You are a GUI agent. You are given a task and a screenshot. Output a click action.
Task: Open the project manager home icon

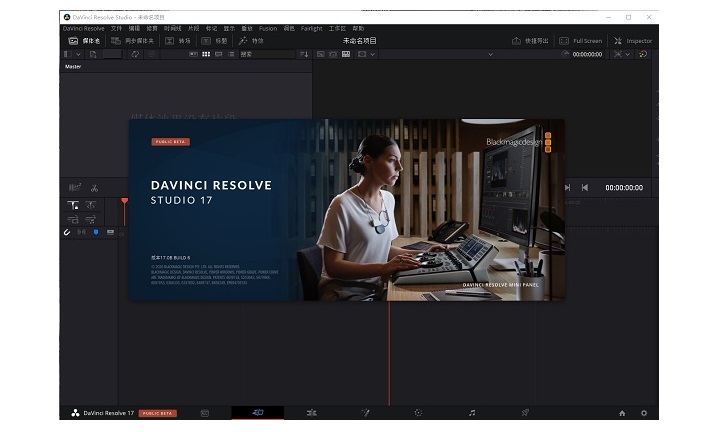point(622,412)
